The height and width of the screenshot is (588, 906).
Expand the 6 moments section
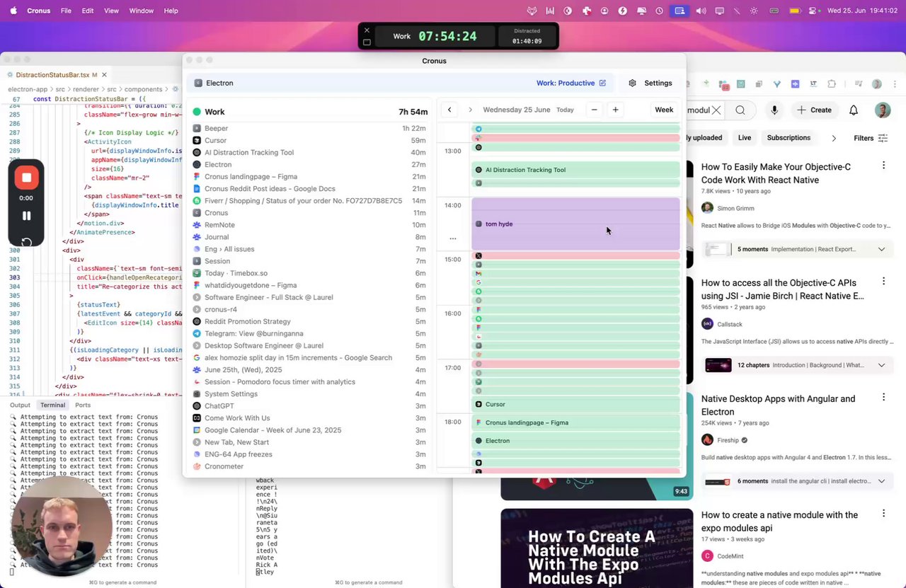click(x=881, y=481)
